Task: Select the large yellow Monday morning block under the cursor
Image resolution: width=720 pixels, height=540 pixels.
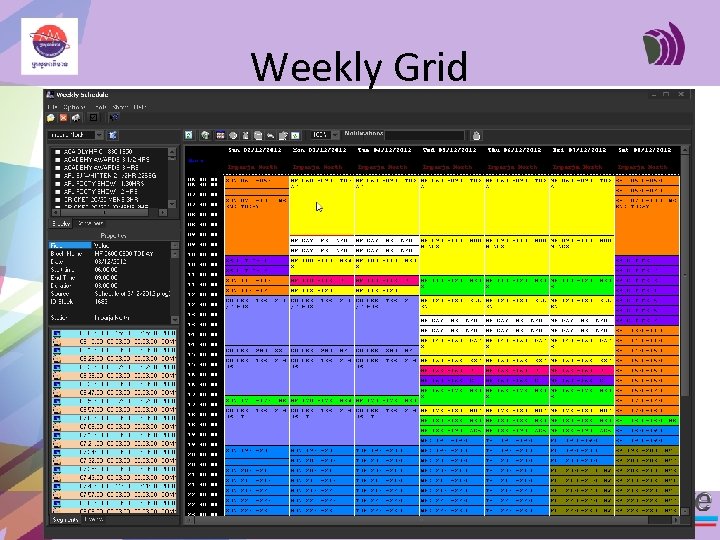Action: pyautogui.click(x=322, y=206)
